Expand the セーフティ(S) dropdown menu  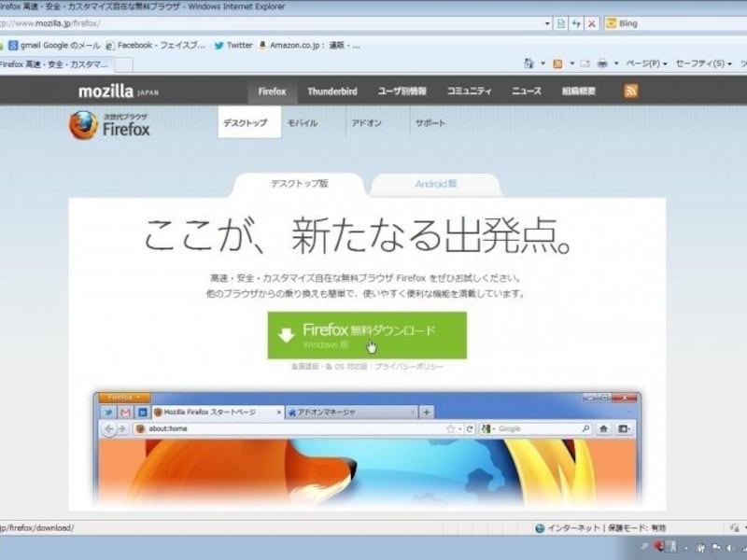(698, 63)
